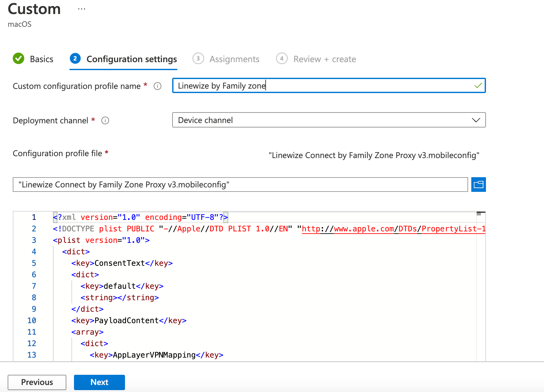Click the ConsentText key on line 5

coord(122,263)
